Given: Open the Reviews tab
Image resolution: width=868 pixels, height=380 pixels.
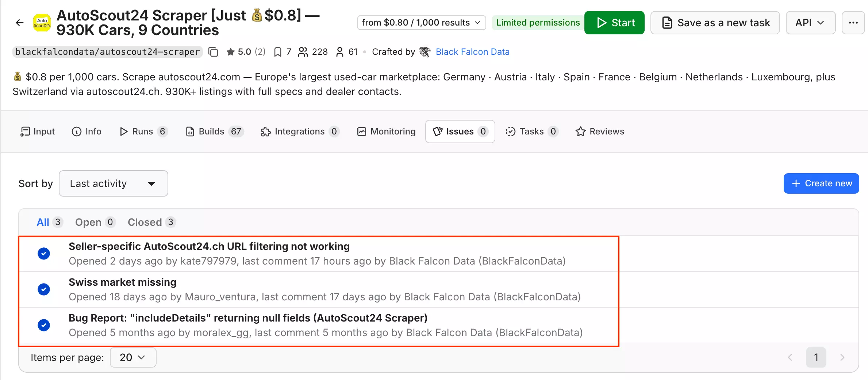Looking at the screenshot, I should pyautogui.click(x=600, y=132).
